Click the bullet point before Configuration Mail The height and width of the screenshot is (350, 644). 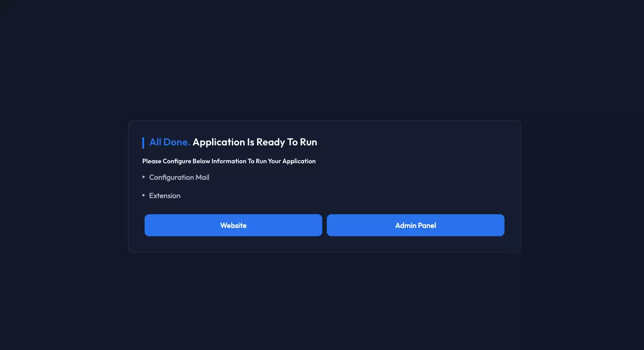(x=143, y=177)
